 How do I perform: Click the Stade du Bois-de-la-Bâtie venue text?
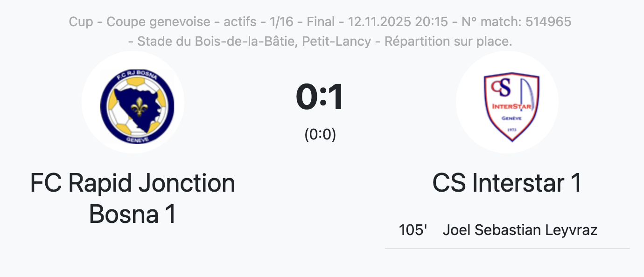coord(217,41)
